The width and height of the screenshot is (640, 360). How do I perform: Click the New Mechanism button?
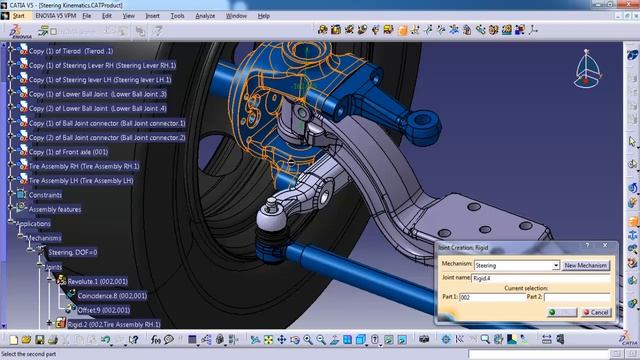click(585, 265)
